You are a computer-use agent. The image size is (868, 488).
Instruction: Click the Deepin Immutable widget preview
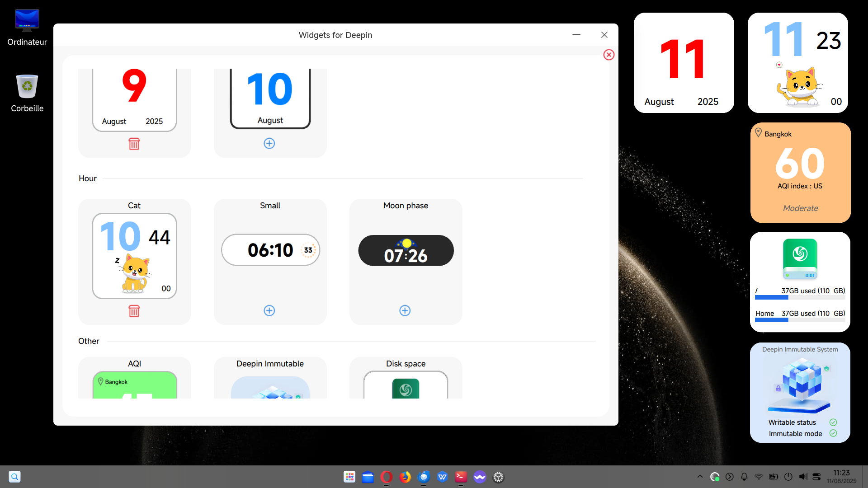[x=270, y=387]
